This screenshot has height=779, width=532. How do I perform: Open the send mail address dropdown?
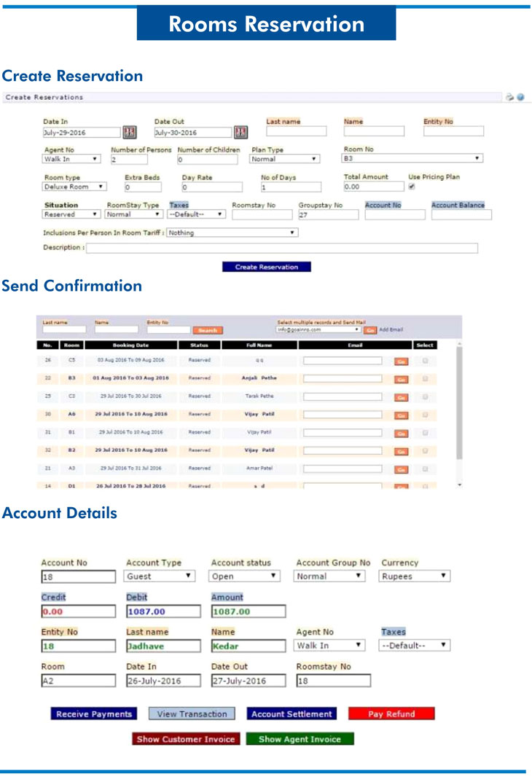(x=318, y=329)
